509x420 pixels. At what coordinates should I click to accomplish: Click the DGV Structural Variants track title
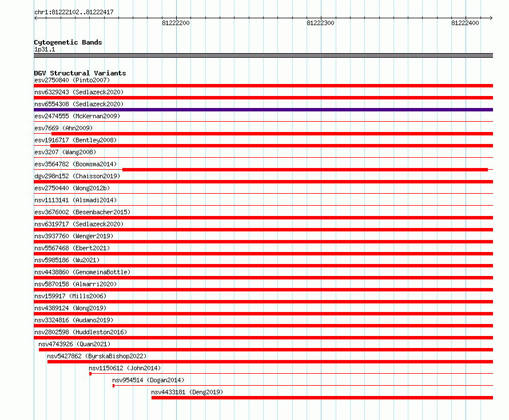[80, 73]
